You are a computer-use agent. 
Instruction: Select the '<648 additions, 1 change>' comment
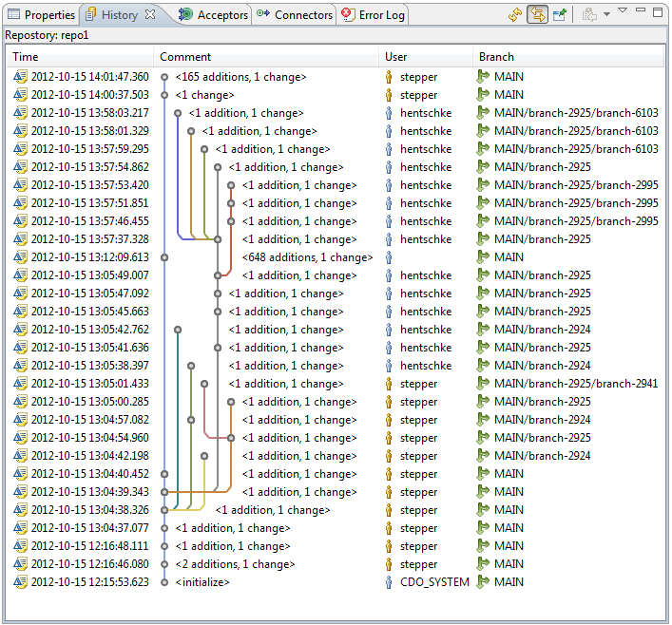[x=307, y=257]
